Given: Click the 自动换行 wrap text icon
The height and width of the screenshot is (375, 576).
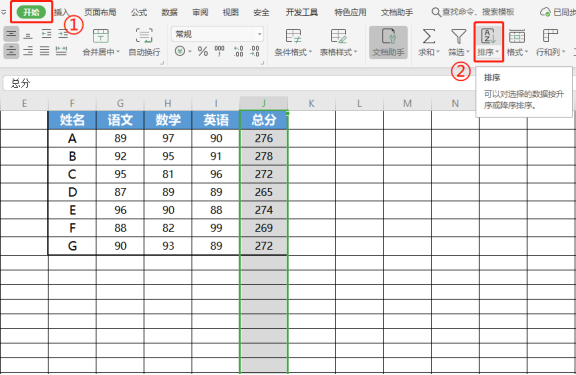Looking at the screenshot, I should tap(144, 36).
